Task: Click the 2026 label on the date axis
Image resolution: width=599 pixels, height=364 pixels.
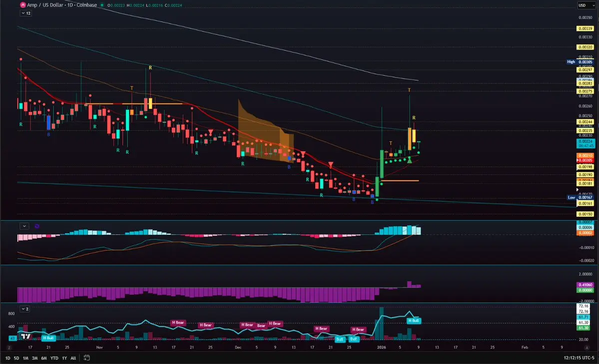Action: 381,348
